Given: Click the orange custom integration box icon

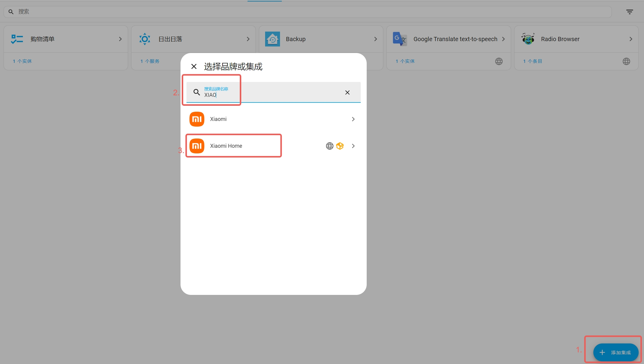Looking at the screenshot, I should coord(340,146).
